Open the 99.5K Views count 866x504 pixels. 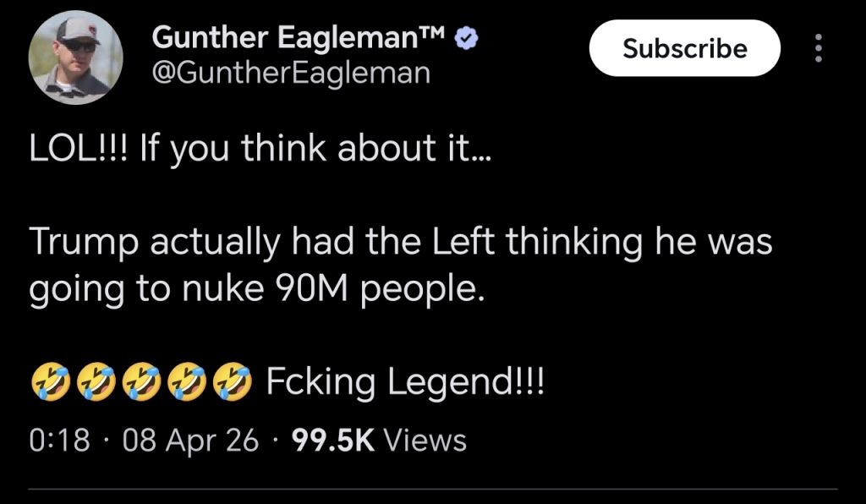click(378, 440)
